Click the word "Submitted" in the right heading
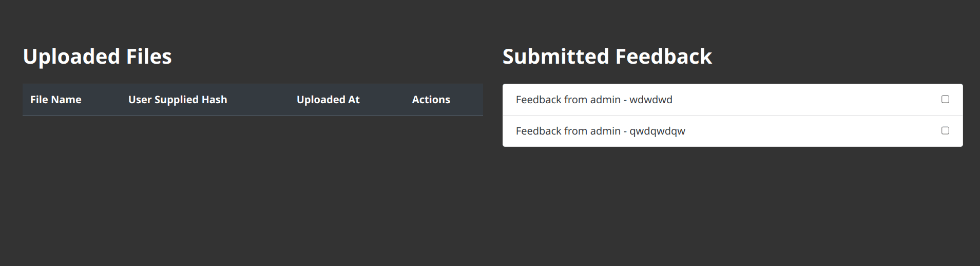This screenshot has height=266, width=980. tap(555, 56)
